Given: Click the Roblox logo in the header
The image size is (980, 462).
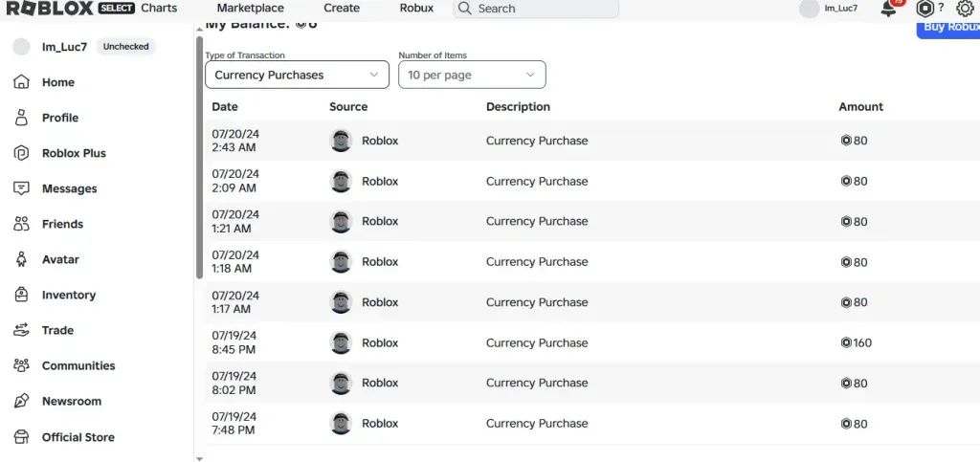Looking at the screenshot, I should coord(51,8).
